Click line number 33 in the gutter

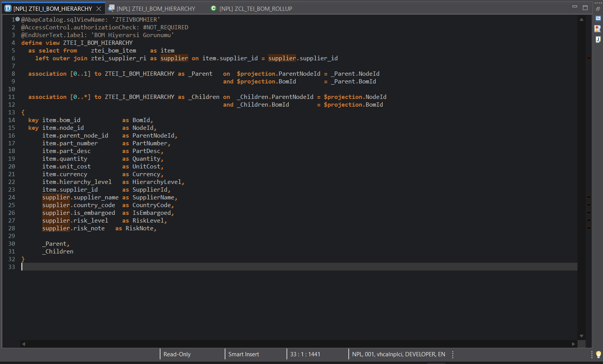12,267
